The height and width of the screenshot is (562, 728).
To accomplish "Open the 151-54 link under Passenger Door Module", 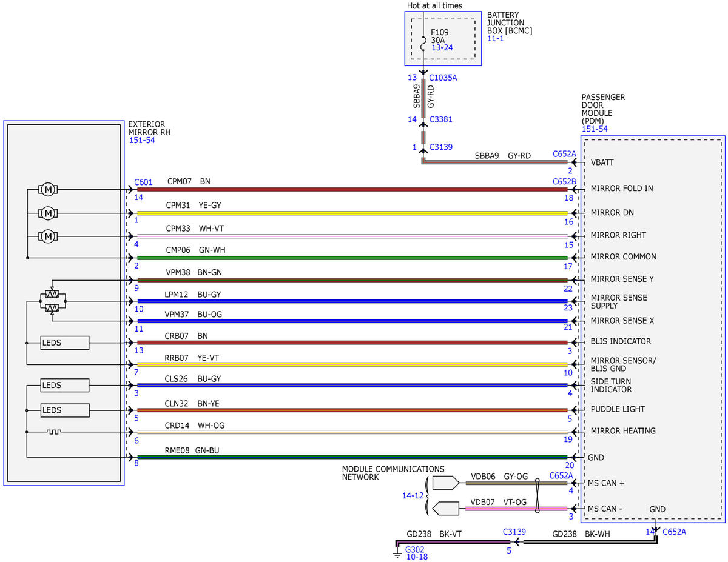I will pos(595,129).
